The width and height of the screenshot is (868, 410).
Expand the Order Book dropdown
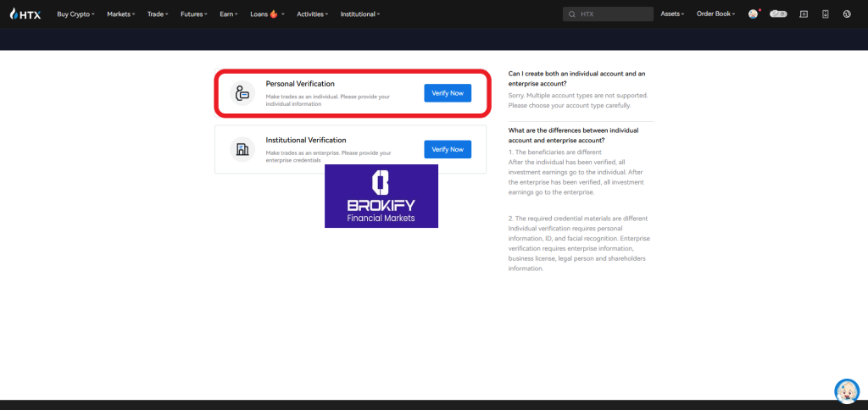pos(715,14)
